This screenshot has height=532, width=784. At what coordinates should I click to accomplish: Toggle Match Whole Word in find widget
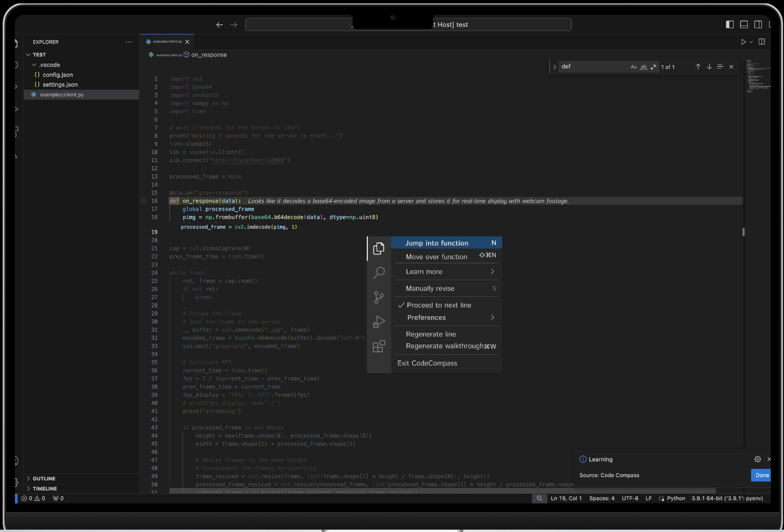click(x=644, y=67)
